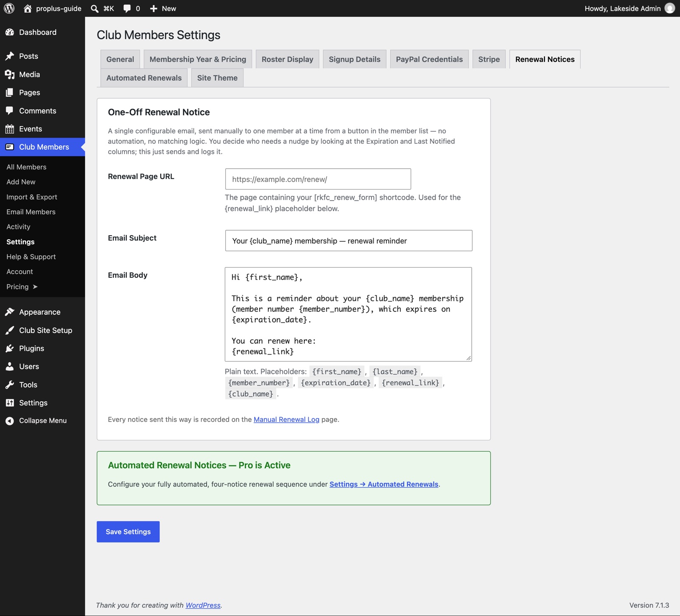Click the Events calendar icon
Screen dimensions: 680x616
[10, 129]
